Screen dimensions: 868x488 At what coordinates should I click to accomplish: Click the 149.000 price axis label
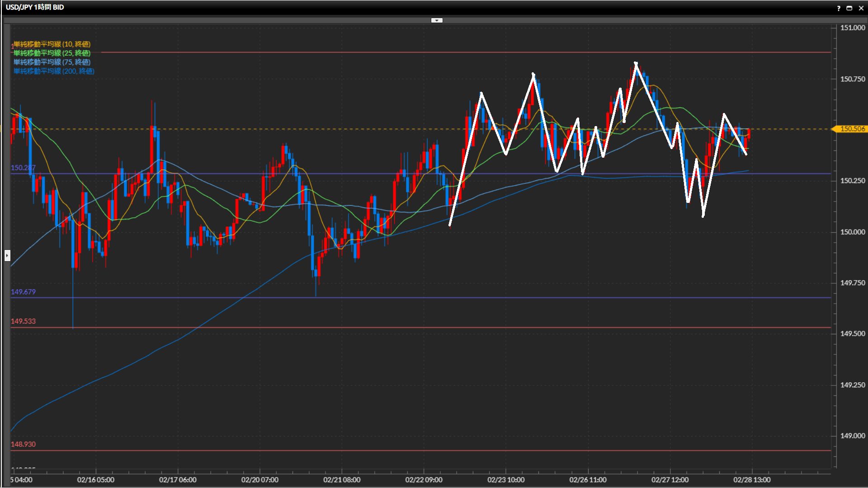[x=852, y=436]
